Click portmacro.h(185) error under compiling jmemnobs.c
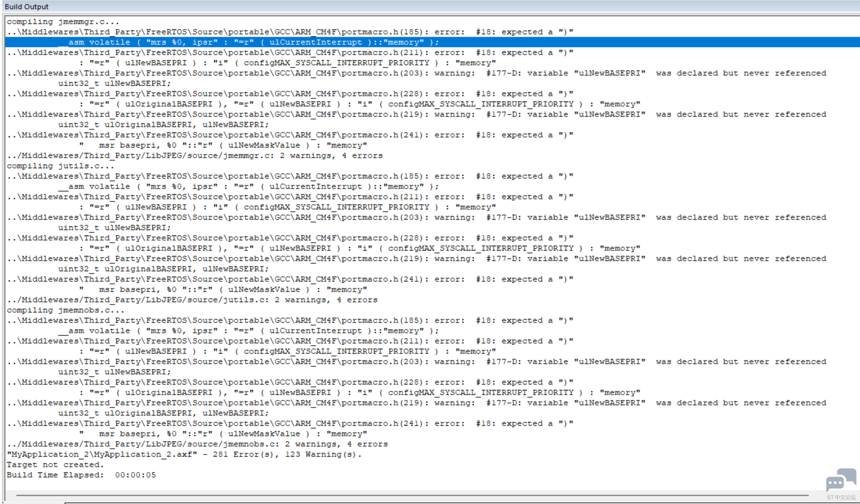The height and width of the screenshot is (504, 860). [x=290, y=320]
